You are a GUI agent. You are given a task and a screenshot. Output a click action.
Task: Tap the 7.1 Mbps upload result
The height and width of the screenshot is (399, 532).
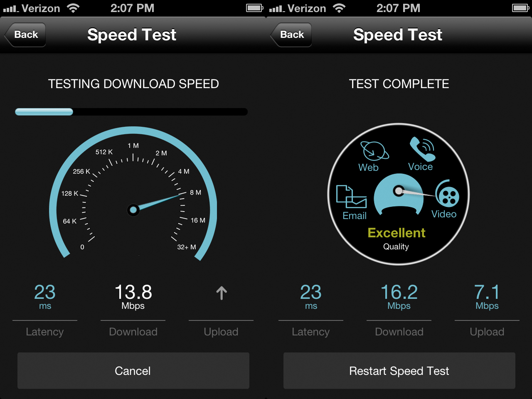pyautogui.click(x=487, y=297)
